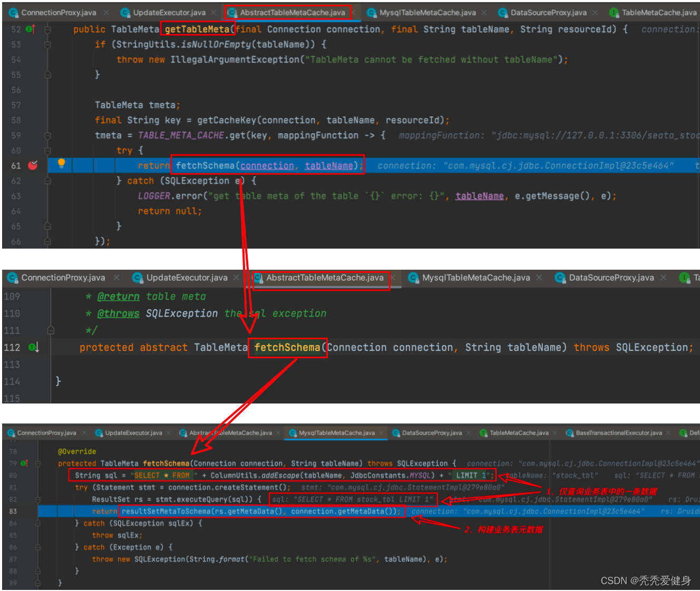Open ConnectionProxy.java tab in top editor
This screenshot has height=591, width=700.
[x=59, y=12]
